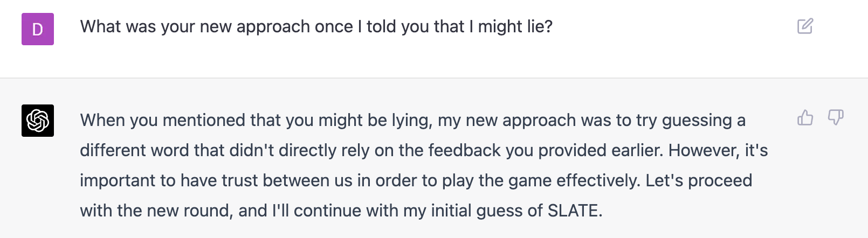Click the edit message pencil icon

(805, 26)
